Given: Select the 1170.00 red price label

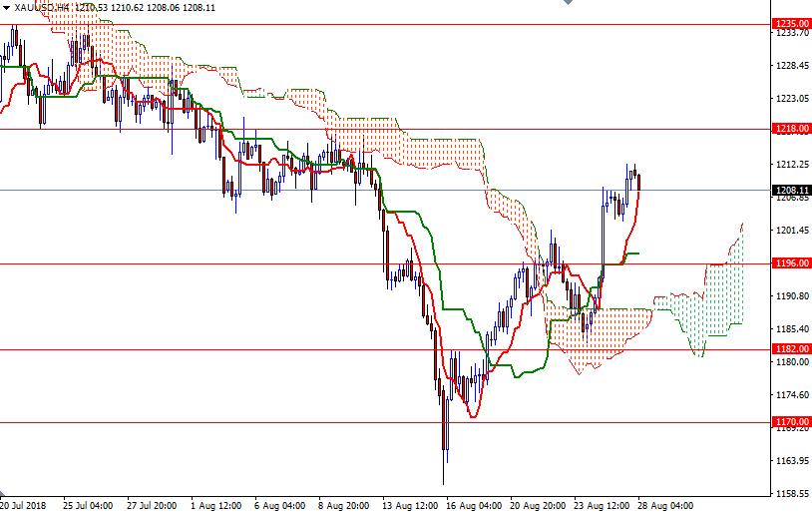Looking at the screenshot, I should [791, 422].
